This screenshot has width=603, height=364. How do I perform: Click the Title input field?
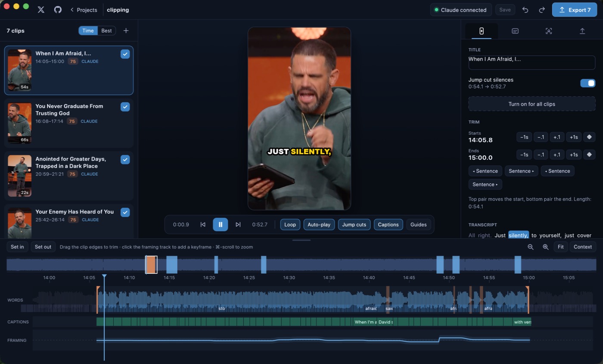click(532, 62)
